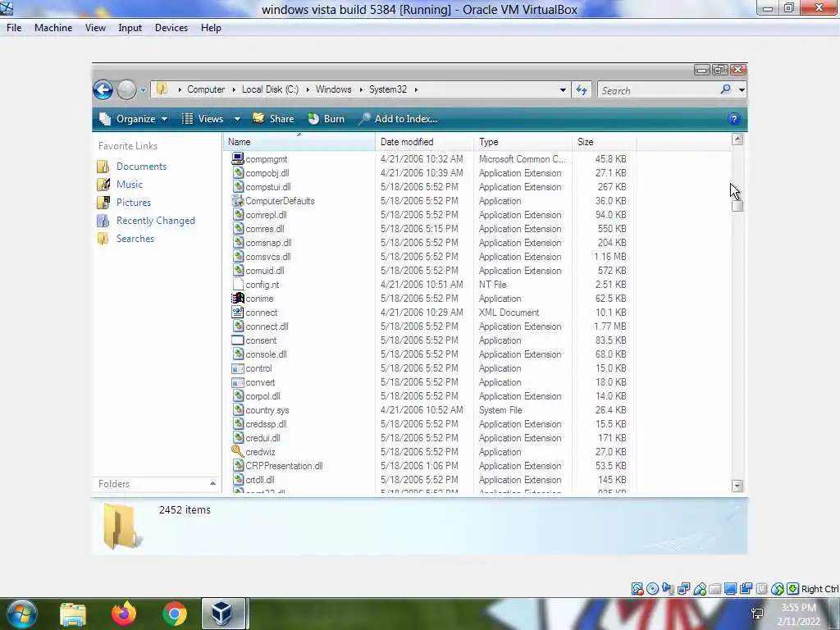Sort by Name column header

tap(299, 142)
